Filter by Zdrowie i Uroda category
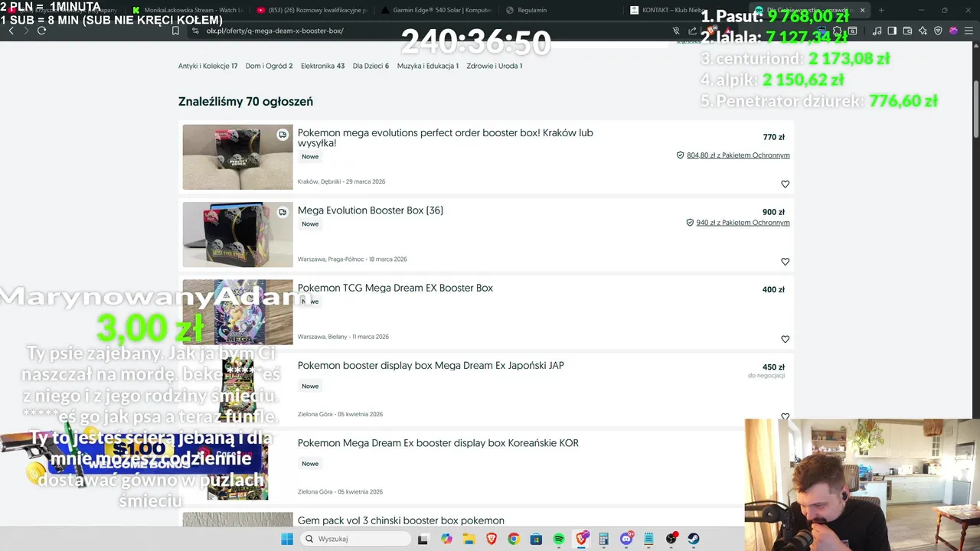 pos(494,66)
